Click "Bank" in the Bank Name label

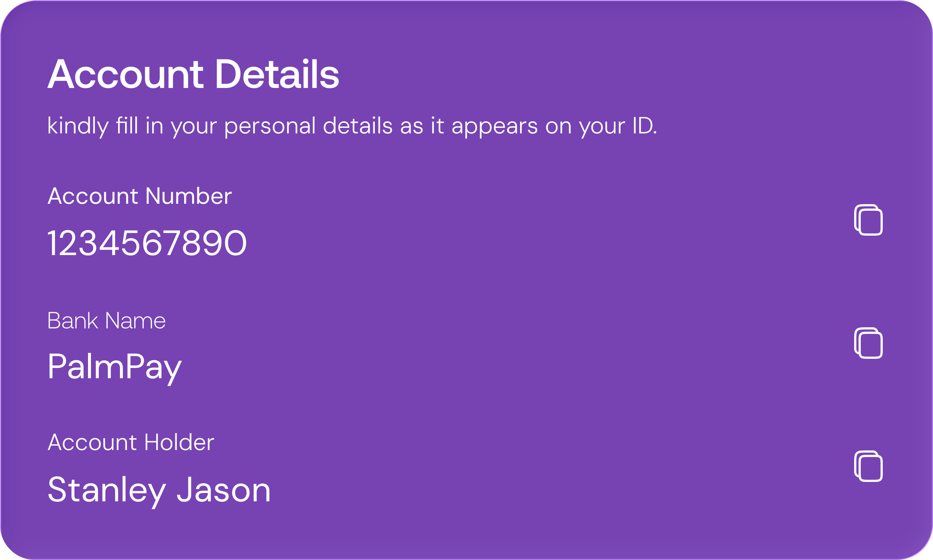point(73,321)
